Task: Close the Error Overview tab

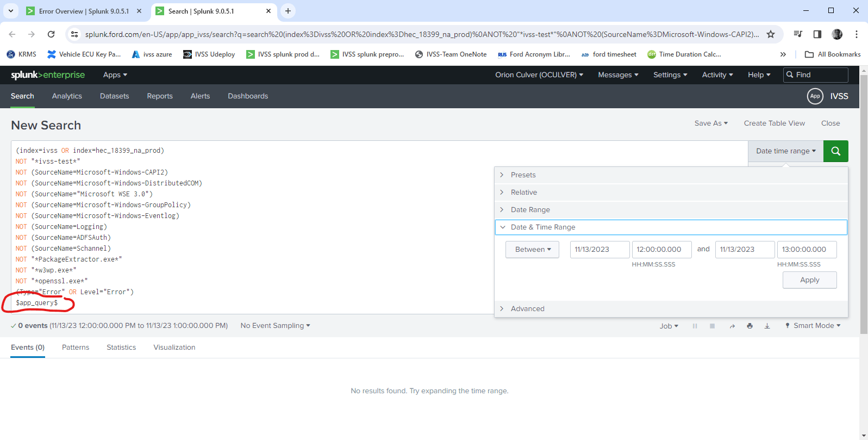Action: (139, 11)
